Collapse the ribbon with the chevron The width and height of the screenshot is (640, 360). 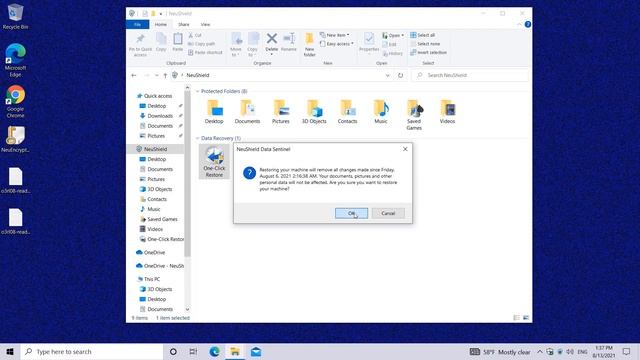[519, 24]
